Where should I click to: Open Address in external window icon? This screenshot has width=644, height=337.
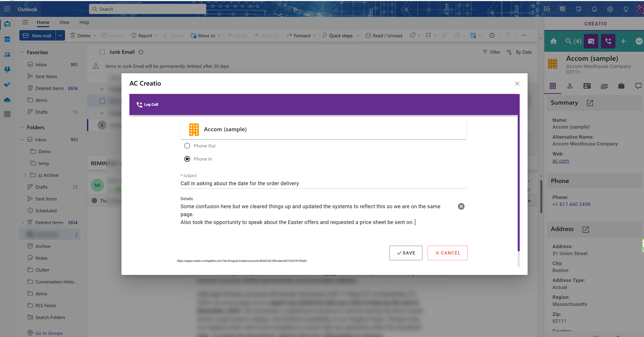pyautogui.click(x=586, y=229)
